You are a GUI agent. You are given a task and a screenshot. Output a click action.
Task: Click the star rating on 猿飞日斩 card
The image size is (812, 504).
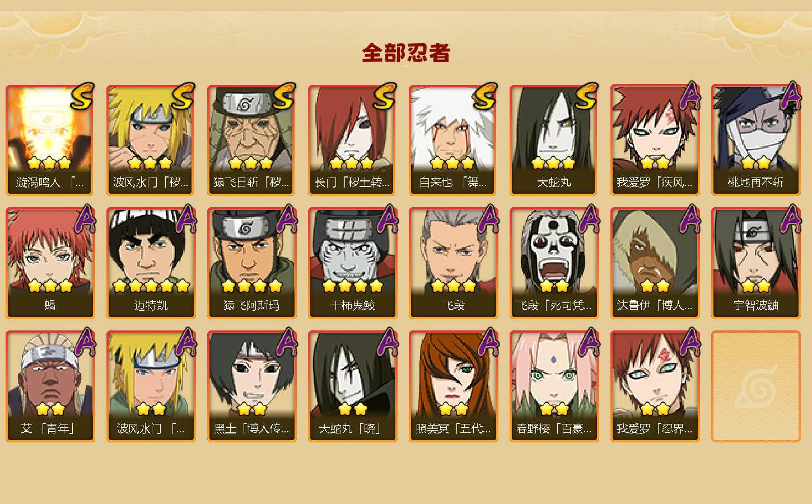251,163
